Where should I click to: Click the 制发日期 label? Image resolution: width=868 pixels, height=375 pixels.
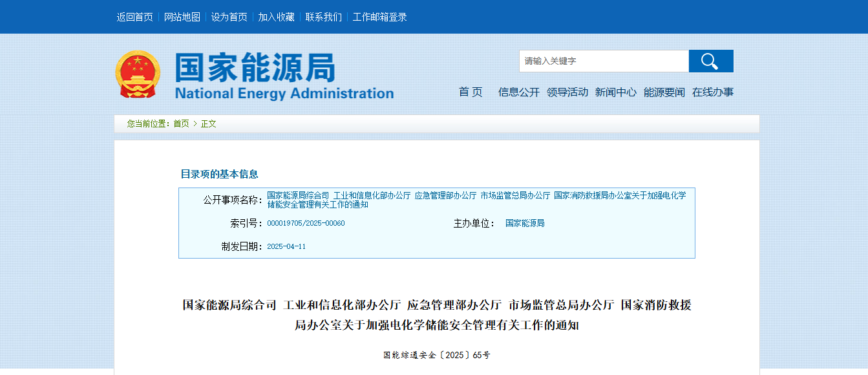point(242,247)
